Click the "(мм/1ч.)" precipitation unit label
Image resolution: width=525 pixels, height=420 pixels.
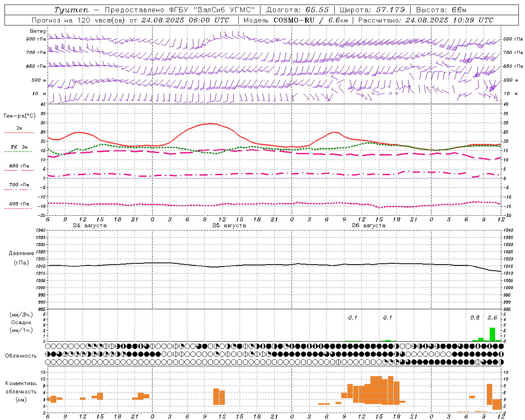click(21, 330)
